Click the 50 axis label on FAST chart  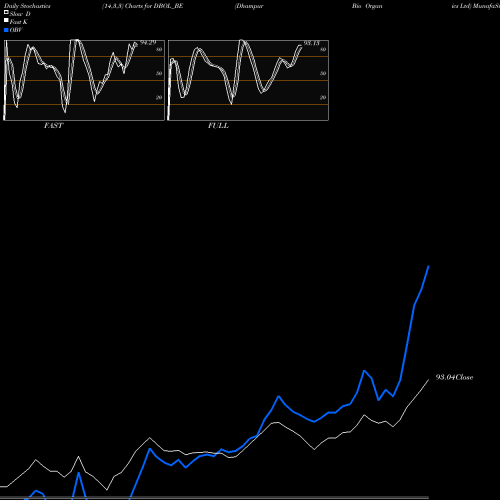point(159,74)
